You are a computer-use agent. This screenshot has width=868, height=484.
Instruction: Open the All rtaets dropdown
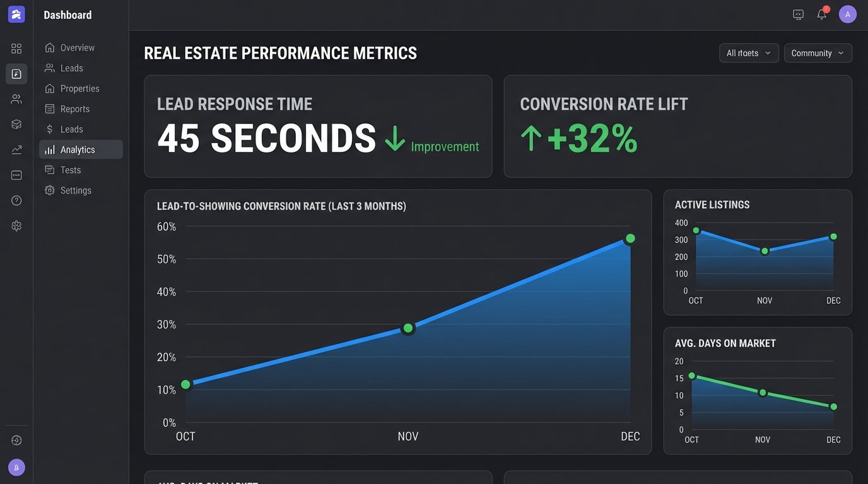tap(749, 53)
